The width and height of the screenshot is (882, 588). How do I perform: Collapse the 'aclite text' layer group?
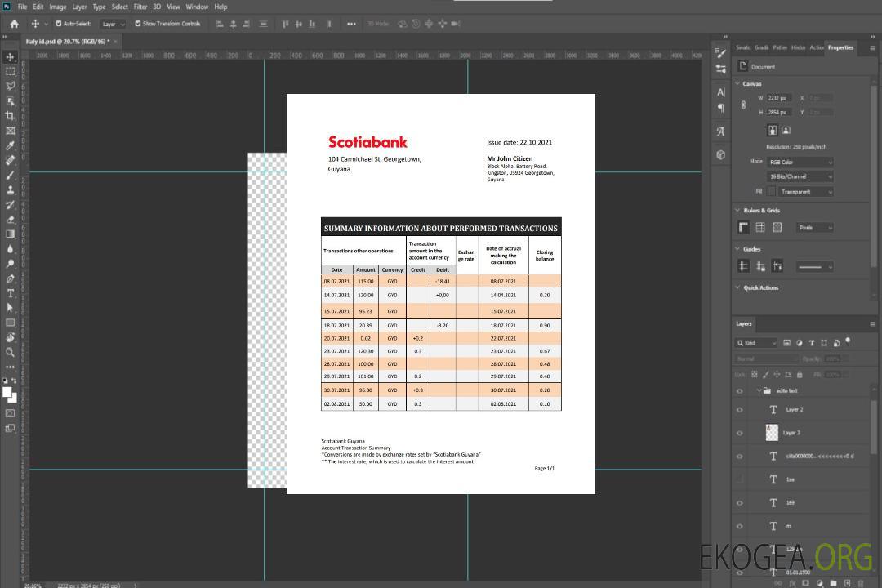coord(759,390)
